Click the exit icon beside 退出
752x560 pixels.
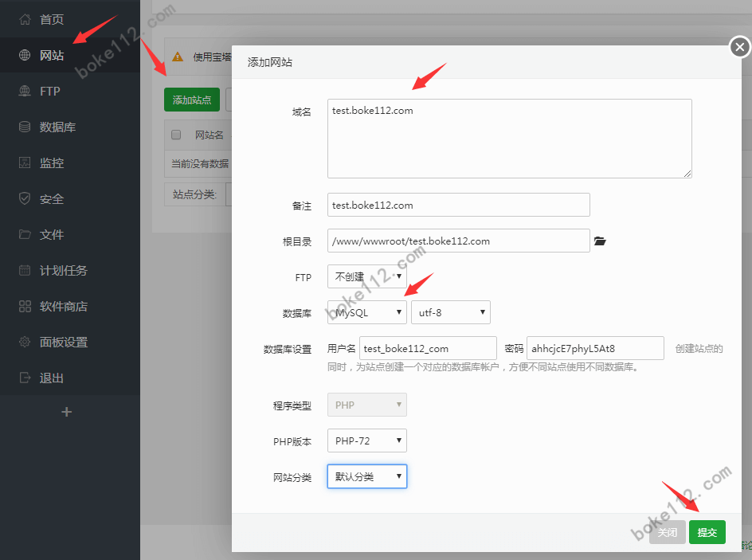pos(25,378)
